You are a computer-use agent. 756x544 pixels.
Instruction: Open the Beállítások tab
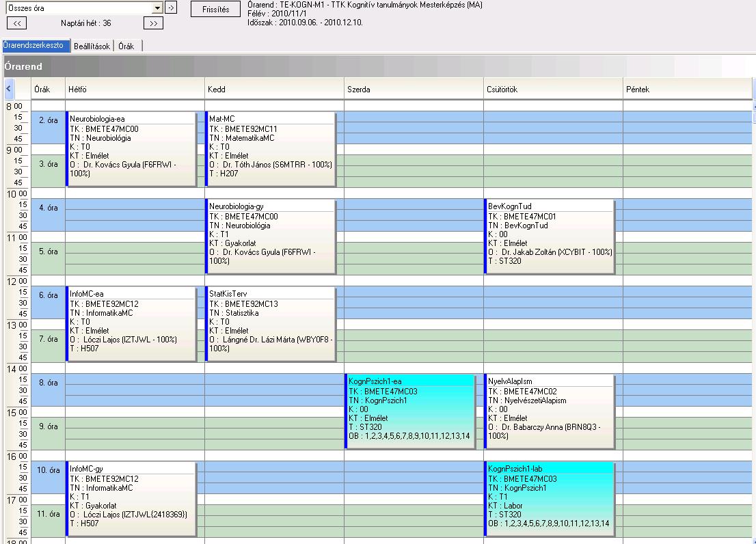coord(92,46)
